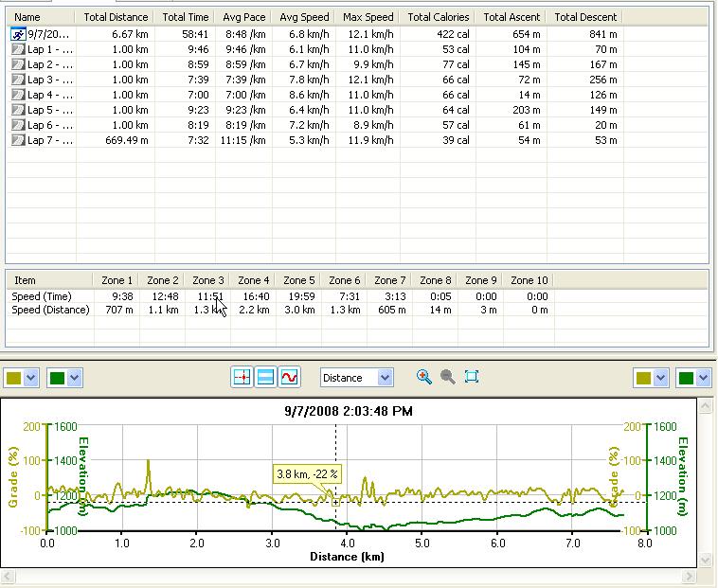The height and width of the screenshot is (588, 718).
Task: Sort by the Avg Pace column header
Action: [243, 17]
